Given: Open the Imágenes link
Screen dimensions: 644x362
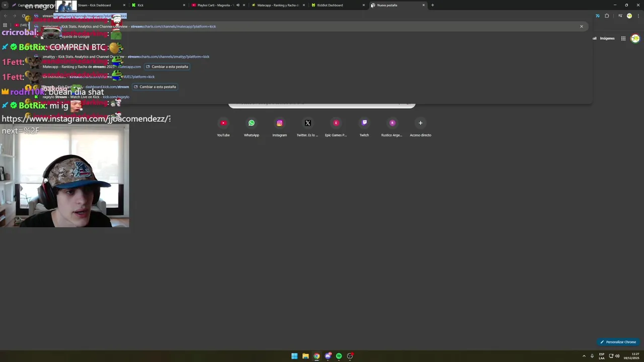Looking at the screenshot, I should point(607,38).
